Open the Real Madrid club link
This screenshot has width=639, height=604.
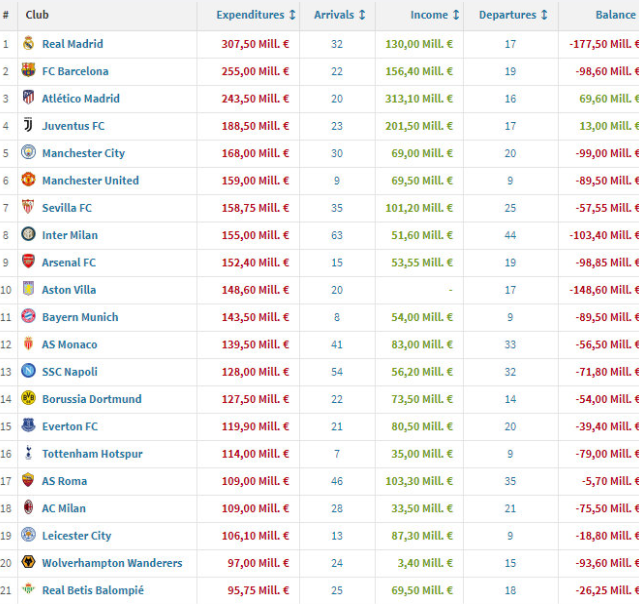73,44
